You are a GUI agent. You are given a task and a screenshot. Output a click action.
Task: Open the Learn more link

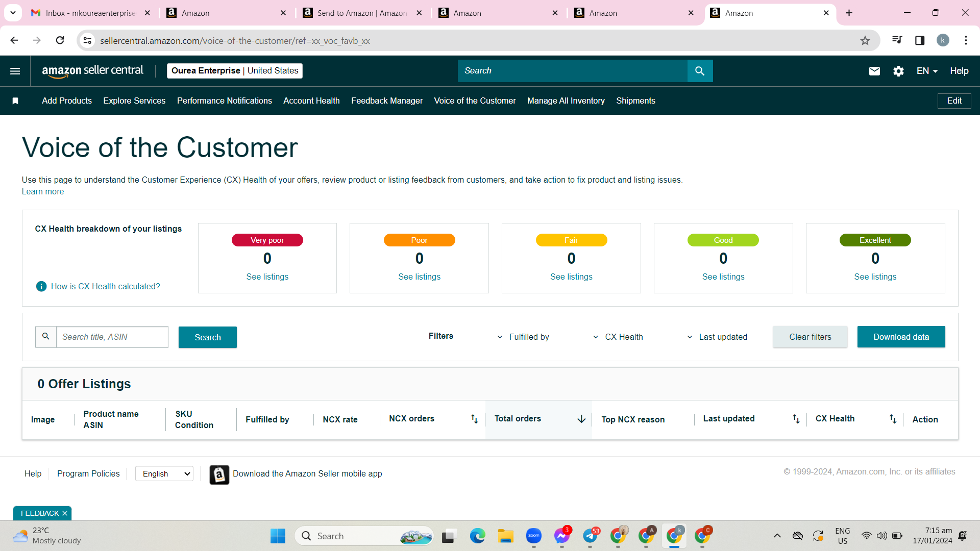pos(43,192)
